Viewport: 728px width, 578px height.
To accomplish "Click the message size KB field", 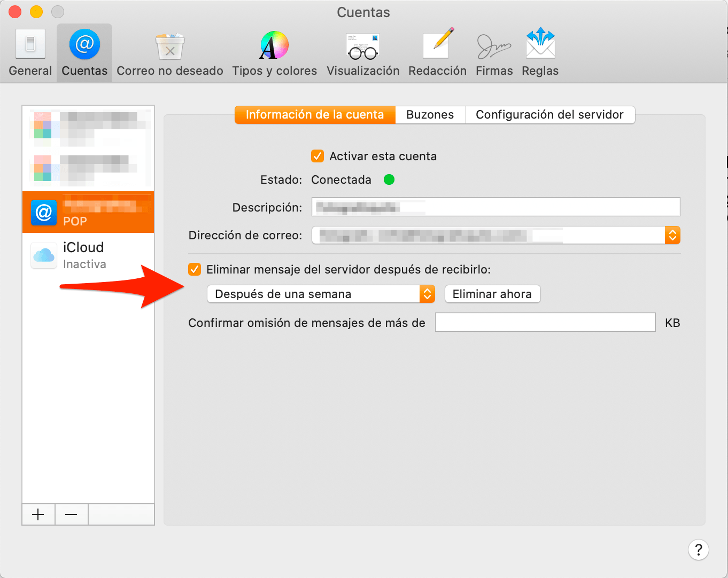I will [545, 323].
